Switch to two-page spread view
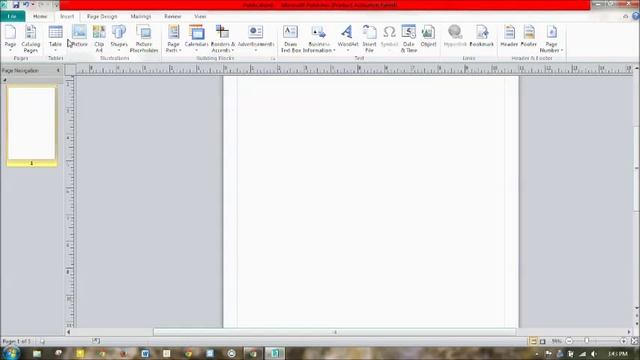Viewport: 640px width, 360px height. click(x=542, y=341)
